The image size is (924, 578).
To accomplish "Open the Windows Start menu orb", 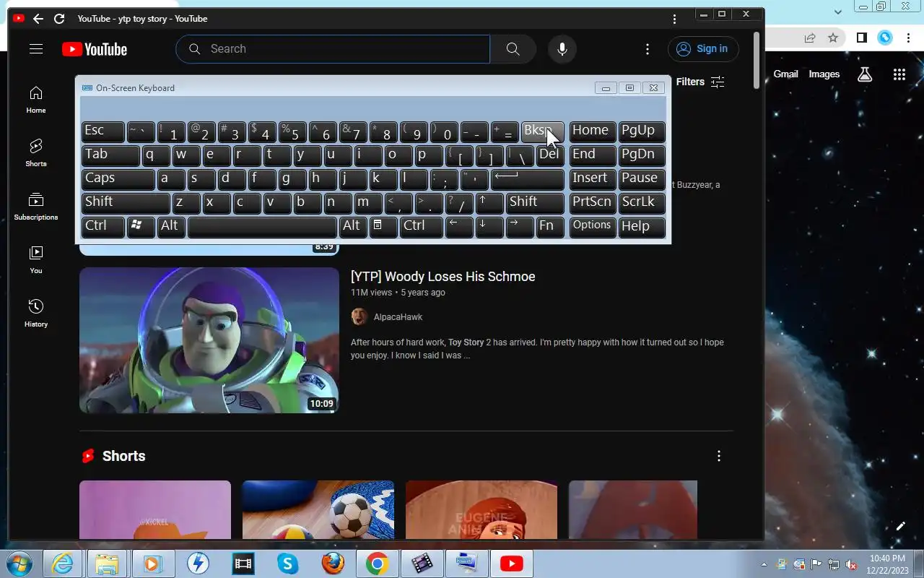I will 20,564.
